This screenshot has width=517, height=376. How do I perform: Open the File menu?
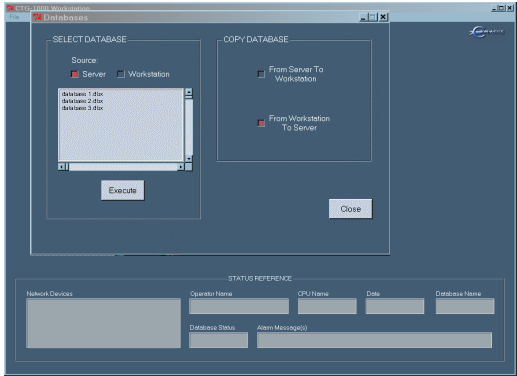pyautogui.click(x=14, y=17)
